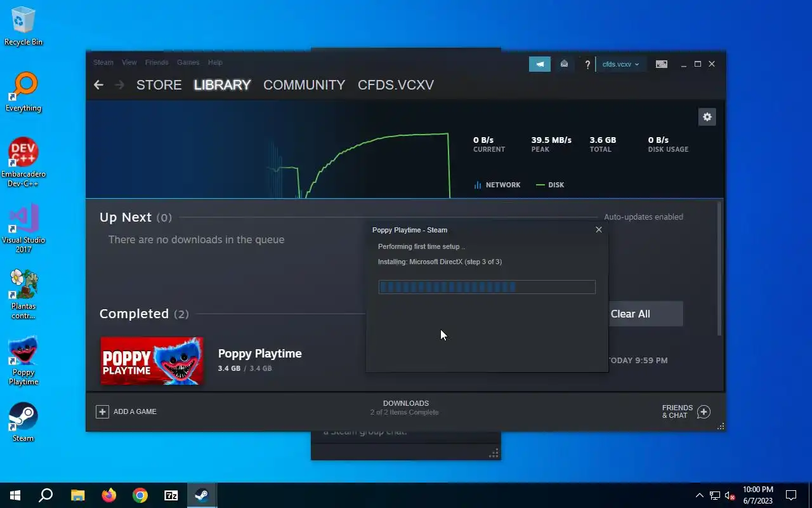Open Windows taskbar search
This screenshot has height=508, width=812.
[46, 495]
